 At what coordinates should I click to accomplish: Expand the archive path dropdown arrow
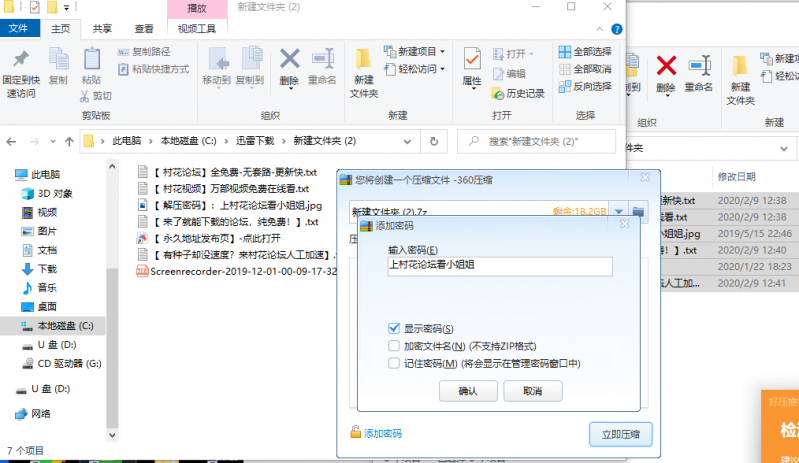(x=619, y=211)
